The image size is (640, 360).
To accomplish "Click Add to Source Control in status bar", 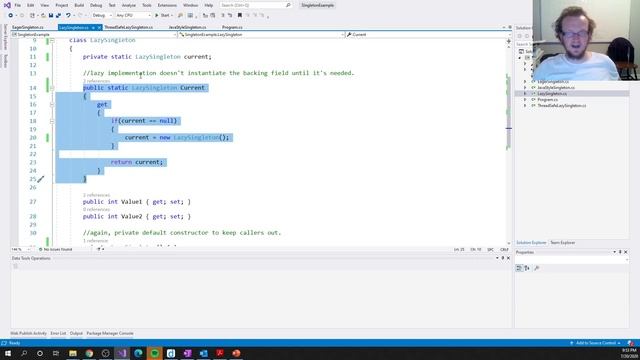I will pyautogui.click(x=595, y=343).
